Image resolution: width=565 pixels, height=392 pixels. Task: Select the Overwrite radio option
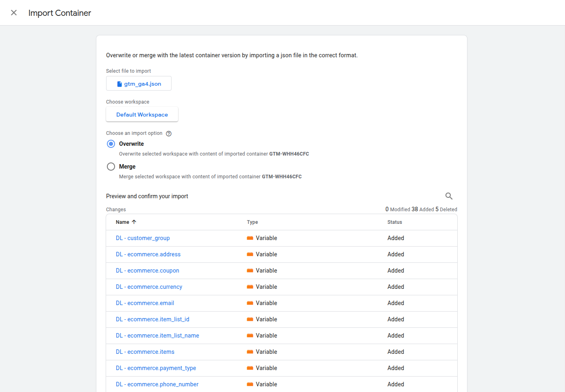point(111,144)
